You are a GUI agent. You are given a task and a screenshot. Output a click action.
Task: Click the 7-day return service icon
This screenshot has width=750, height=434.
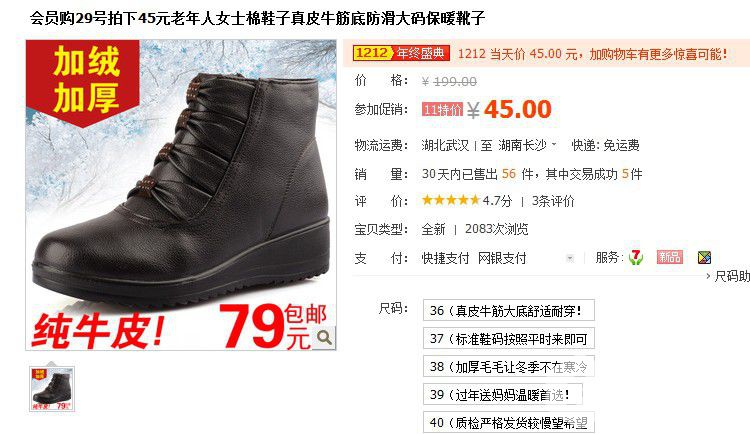click(x=635, y=257)
